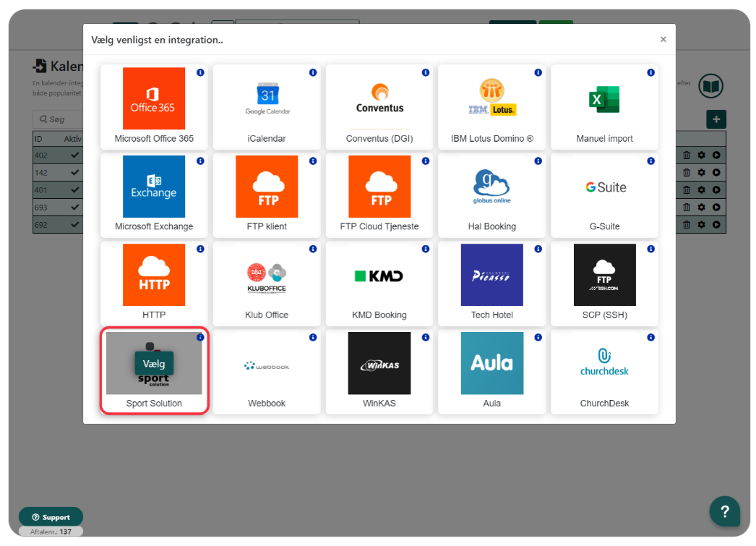The image size is (756, 546).
Task: Pick the WinKAS integration
Action: pos(379,372)
